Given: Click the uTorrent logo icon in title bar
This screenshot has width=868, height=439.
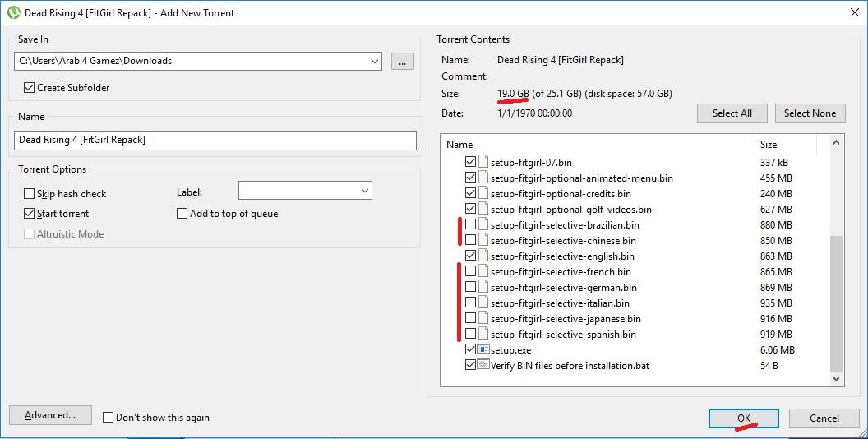Looking at the screenshot, I should pyautogui.click(x=12, y=12).
